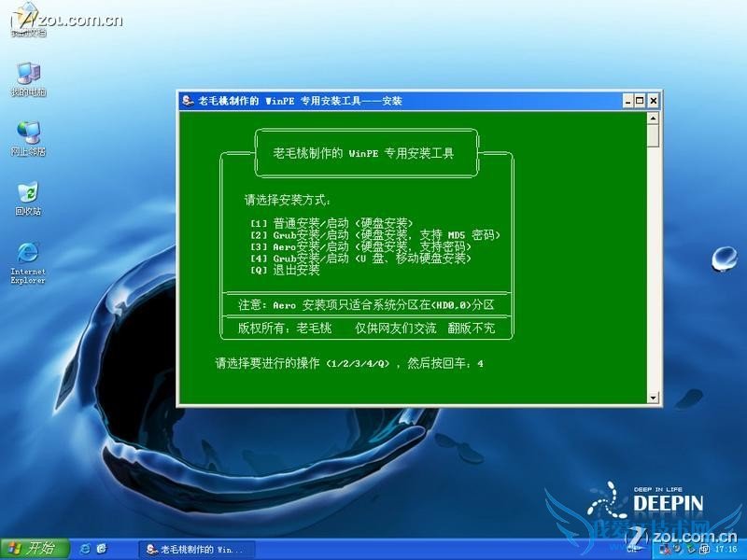Open My Computer (我的电脑) desktop icon
747x560 pixels.
tap(28, 75)
